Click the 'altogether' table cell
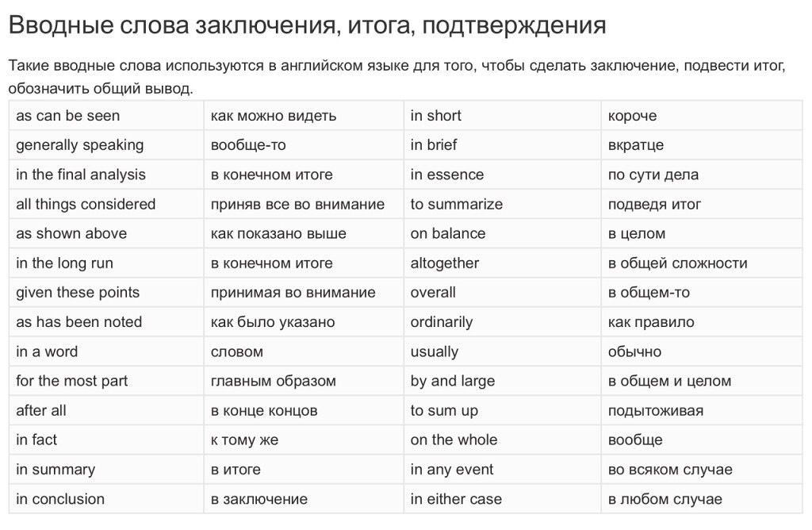 coord(445,263)
